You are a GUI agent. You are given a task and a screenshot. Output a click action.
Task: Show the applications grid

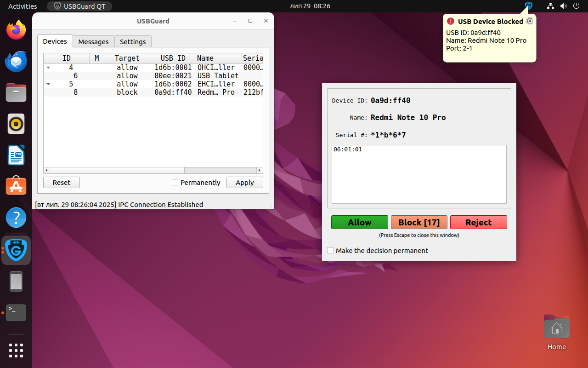16,351
